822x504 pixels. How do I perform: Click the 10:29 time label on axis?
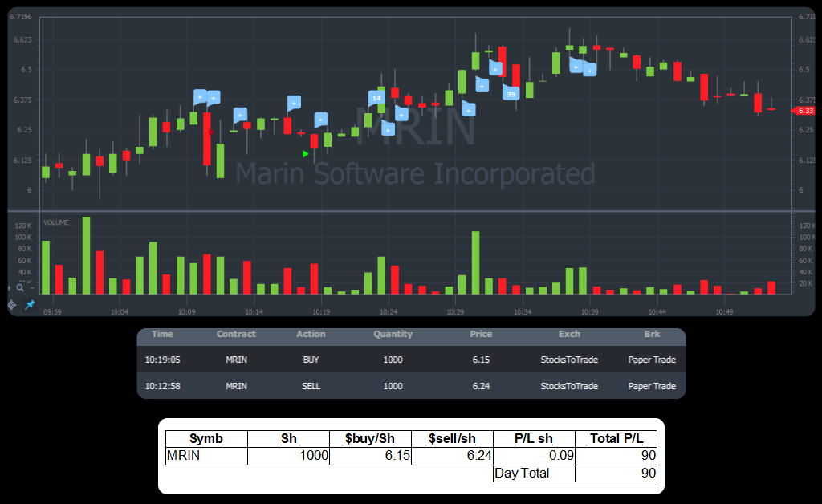click(456, 311)
